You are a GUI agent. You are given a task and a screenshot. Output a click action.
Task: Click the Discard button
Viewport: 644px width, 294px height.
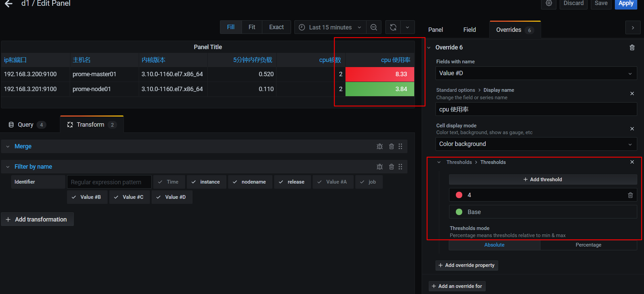pyautogui.click(x=573, y=3)
